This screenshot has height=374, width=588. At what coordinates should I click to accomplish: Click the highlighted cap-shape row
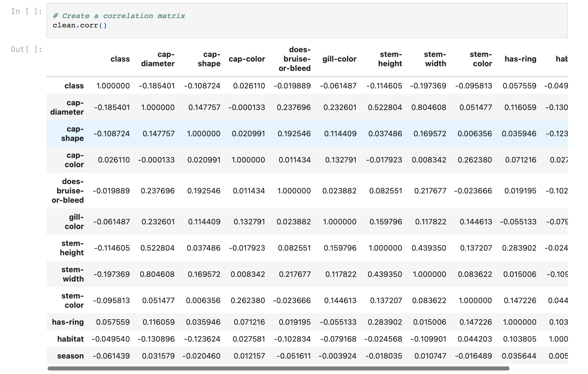[292, 134]
